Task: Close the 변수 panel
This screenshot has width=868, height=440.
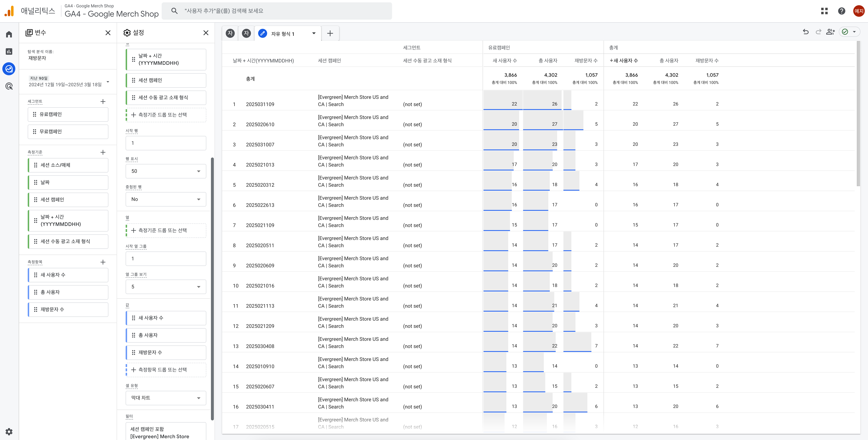Action: 108,33
